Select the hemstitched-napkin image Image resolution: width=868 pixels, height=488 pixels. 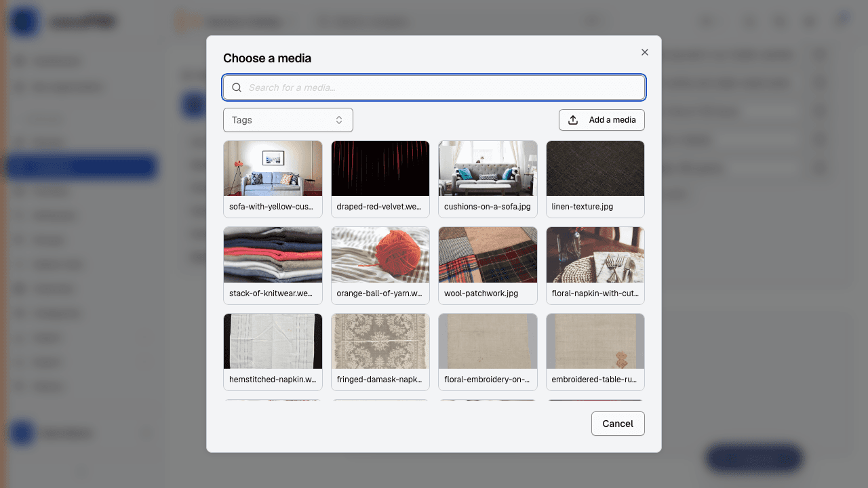(x=273, y=342)
